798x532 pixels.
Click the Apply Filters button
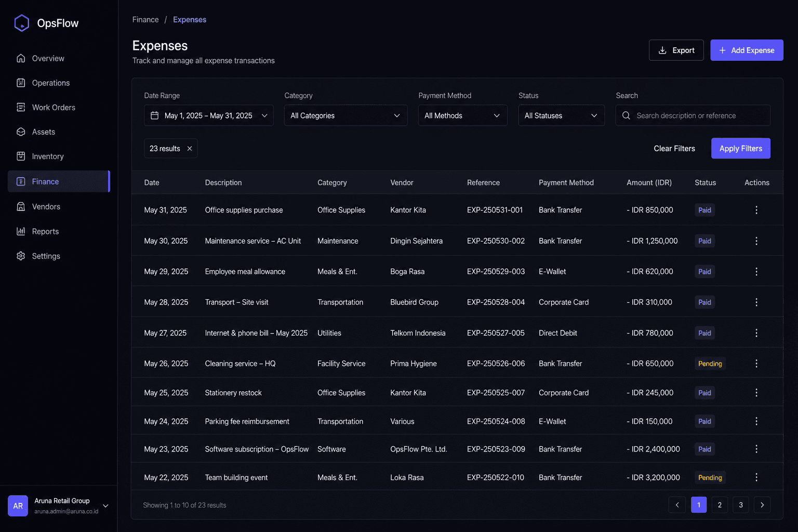point(740,149)
